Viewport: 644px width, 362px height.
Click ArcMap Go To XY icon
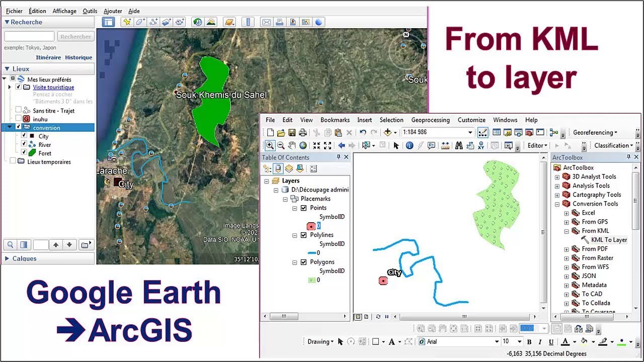coord(482,146)
